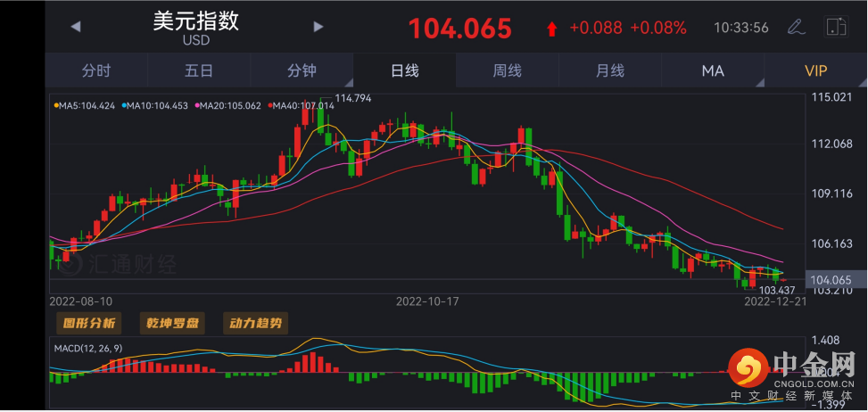Tap the red up-arrow price change indicator
The height and width of the screenshot is (412, 868).
point(551,29)
